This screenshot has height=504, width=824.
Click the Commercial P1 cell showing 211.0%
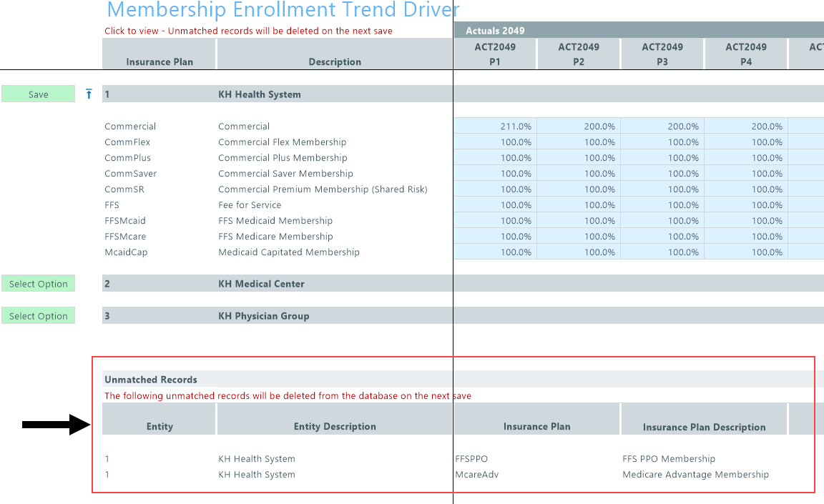coord(495,126)
